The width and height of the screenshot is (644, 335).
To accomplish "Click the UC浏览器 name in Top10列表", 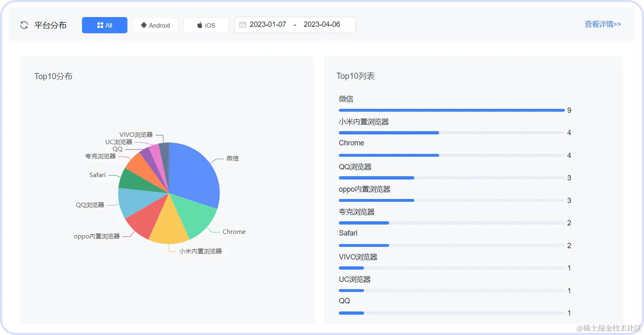I will pyautogui.click(x=355, y=279).
